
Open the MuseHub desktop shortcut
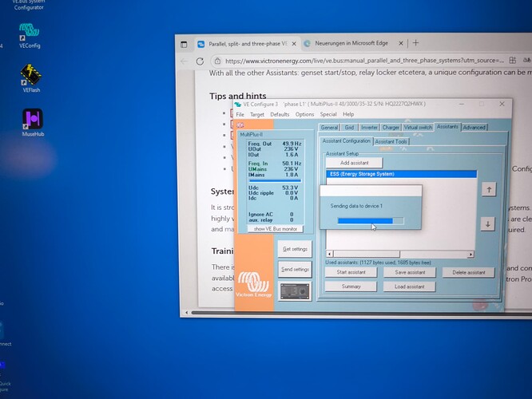[33, 122]
